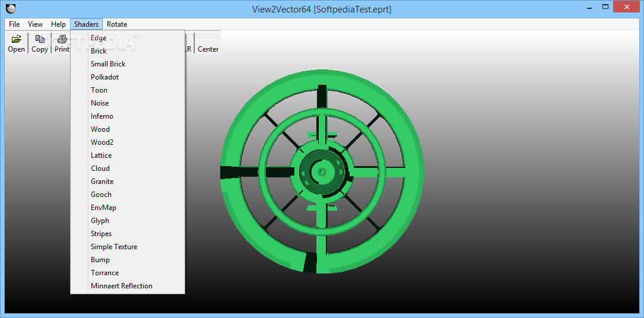Click the View2Vector64 title bar app icon
Viewport: 644px width, 318px height.
coord(11,8)
